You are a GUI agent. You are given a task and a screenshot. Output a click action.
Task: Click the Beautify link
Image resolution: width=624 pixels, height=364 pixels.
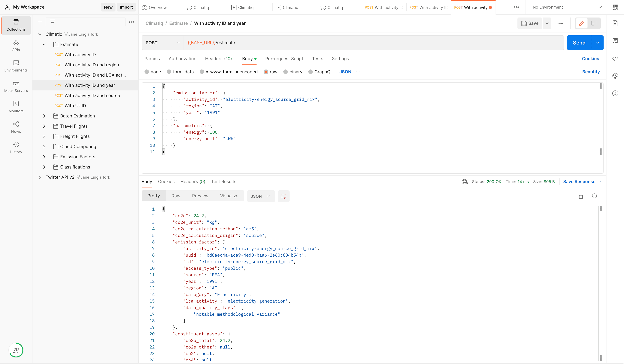591,72
